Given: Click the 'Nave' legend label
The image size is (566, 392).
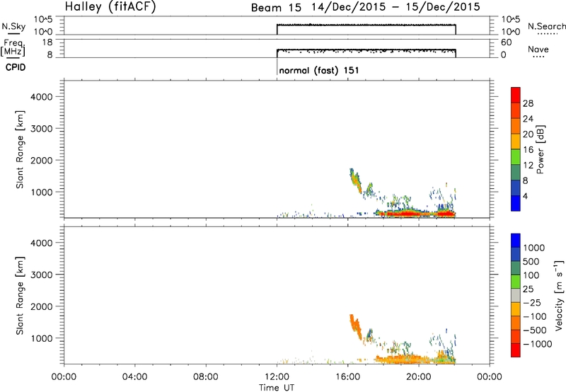Looking at the screenshot, I should pos(538,49).
